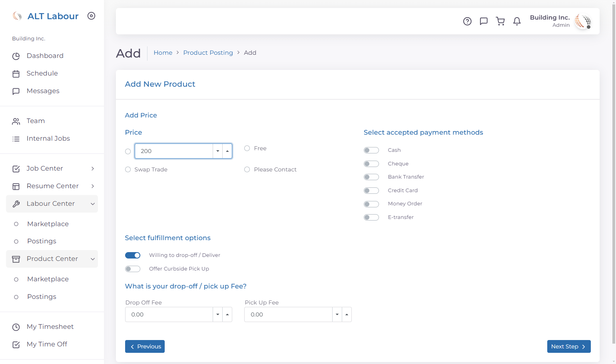Disable Willing to drop-off / Deliver
Viewport: 616px width, 364px height.
pos(133,255)
